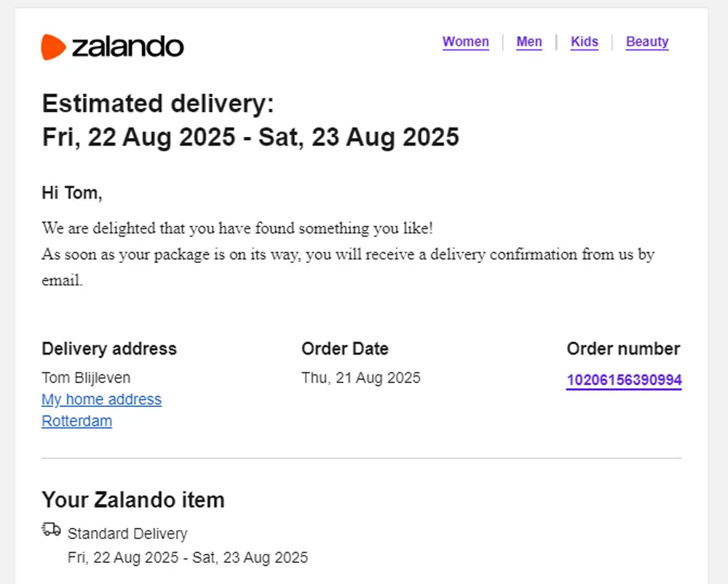Viewport: 728px width, 584px height.
Task: Click the Standard Delivery text label
Action: click(127, 534)
